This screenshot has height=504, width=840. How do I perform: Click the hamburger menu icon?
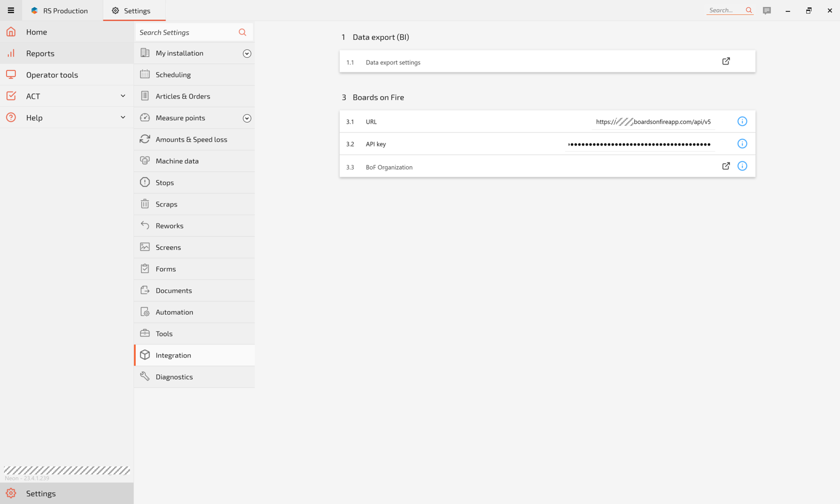(x=11, y=10)
